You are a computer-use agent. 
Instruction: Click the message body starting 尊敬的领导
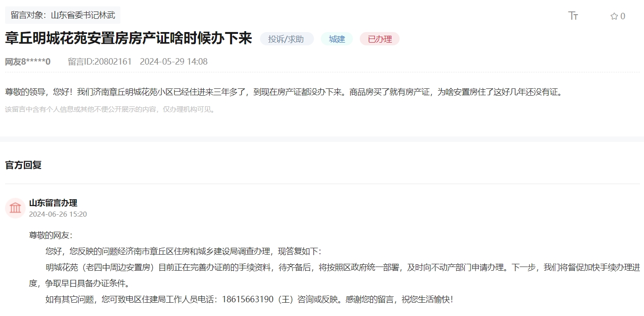click(283, 92)
